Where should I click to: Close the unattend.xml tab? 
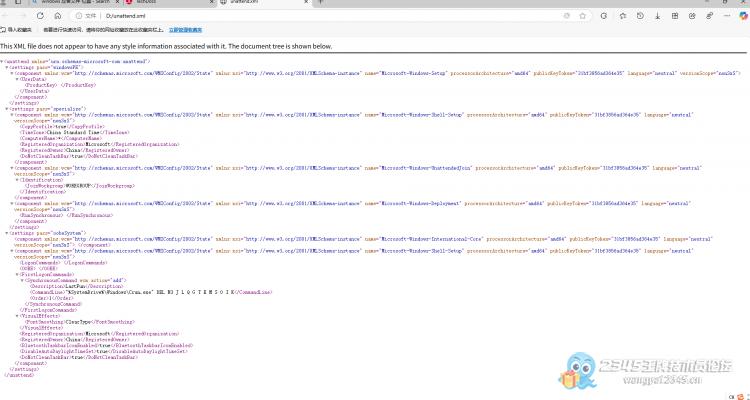point(306,2)
